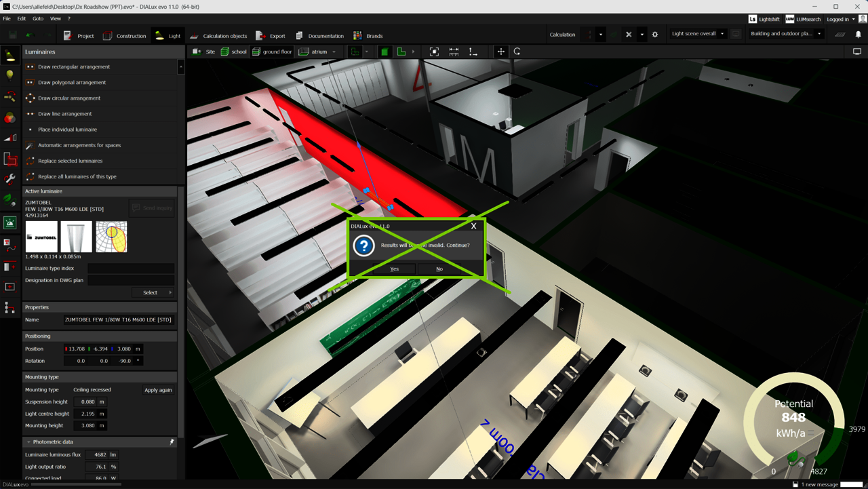Click the polar light distribution curve thumbnail
The image size is (868, 489).
point(111,237)
